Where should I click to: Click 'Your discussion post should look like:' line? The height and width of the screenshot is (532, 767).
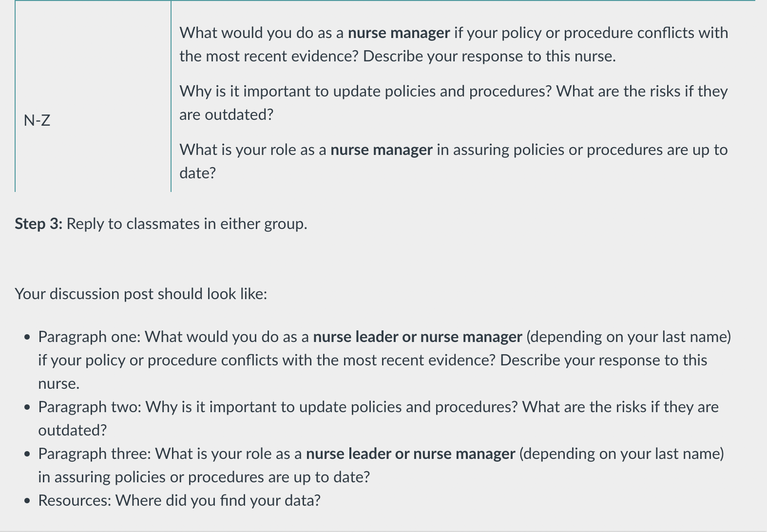point(141,294)
